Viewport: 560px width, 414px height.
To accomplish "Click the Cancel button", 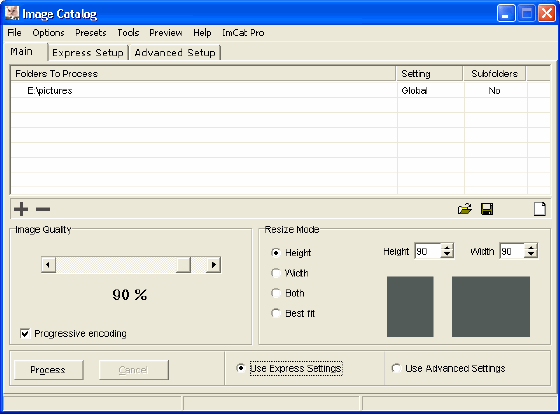I will pos(133,370).
